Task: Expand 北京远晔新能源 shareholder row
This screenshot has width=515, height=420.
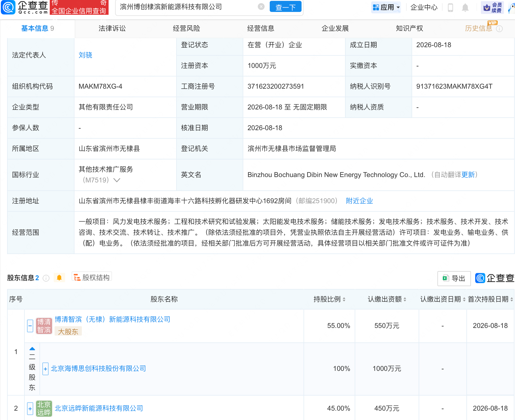Action: point(30,409)
